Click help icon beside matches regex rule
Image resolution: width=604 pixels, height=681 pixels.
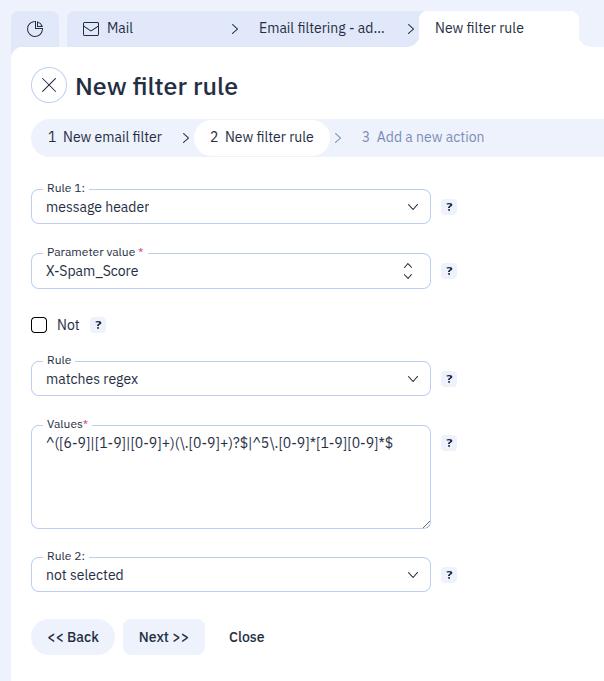coord(449,379)
